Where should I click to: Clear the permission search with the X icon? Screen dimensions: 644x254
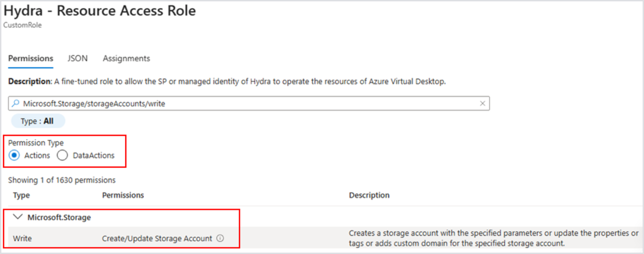[482, 104]
